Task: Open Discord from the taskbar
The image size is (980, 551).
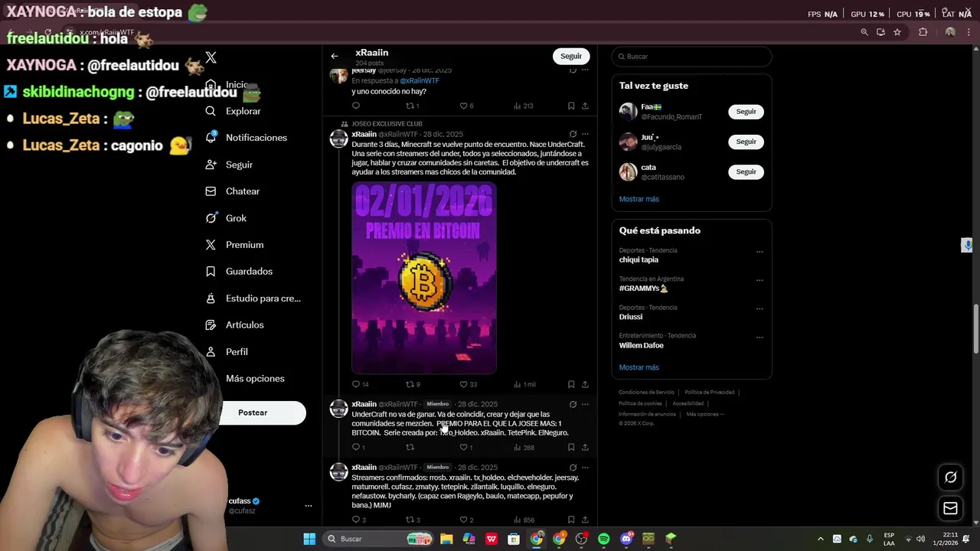Action: (x=626, y=539)
